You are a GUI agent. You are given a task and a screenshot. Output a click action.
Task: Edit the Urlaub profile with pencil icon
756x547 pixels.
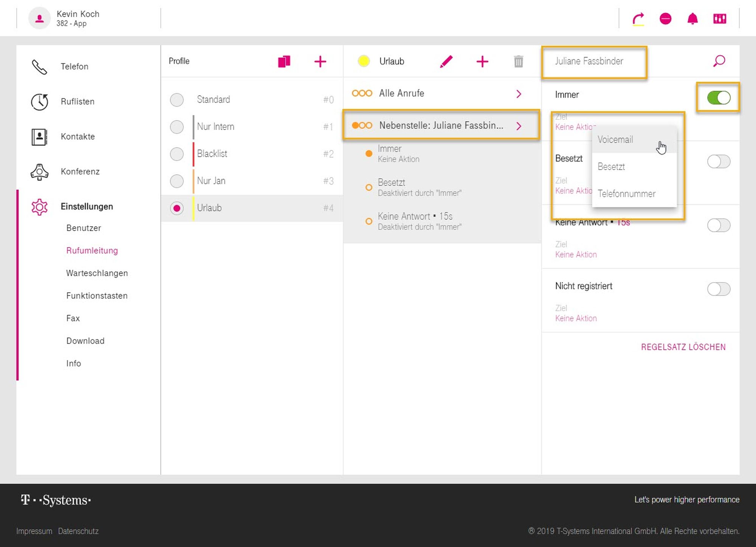(446, 61)
